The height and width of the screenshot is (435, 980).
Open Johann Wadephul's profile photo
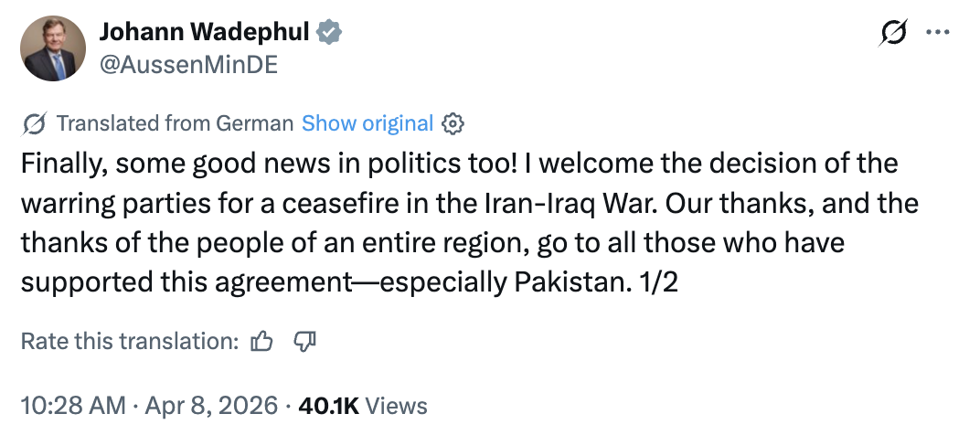tap(52, 48)
